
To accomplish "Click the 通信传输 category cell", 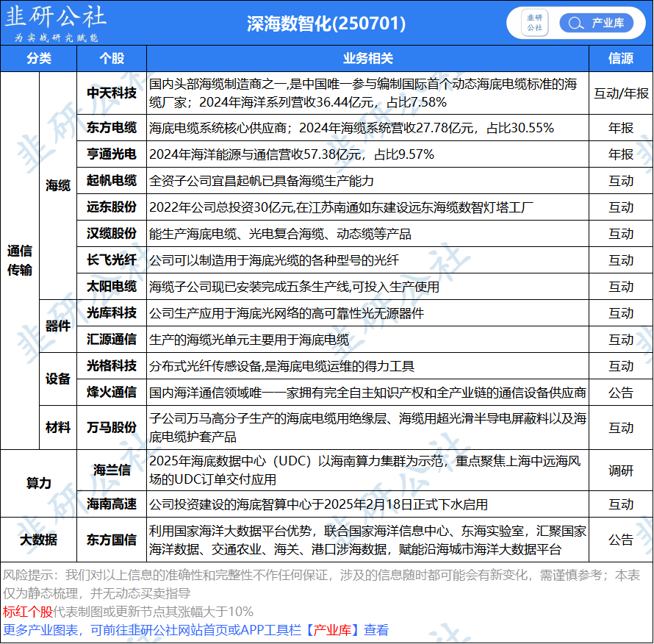I will pyautogui.click(x=20, y=260).
